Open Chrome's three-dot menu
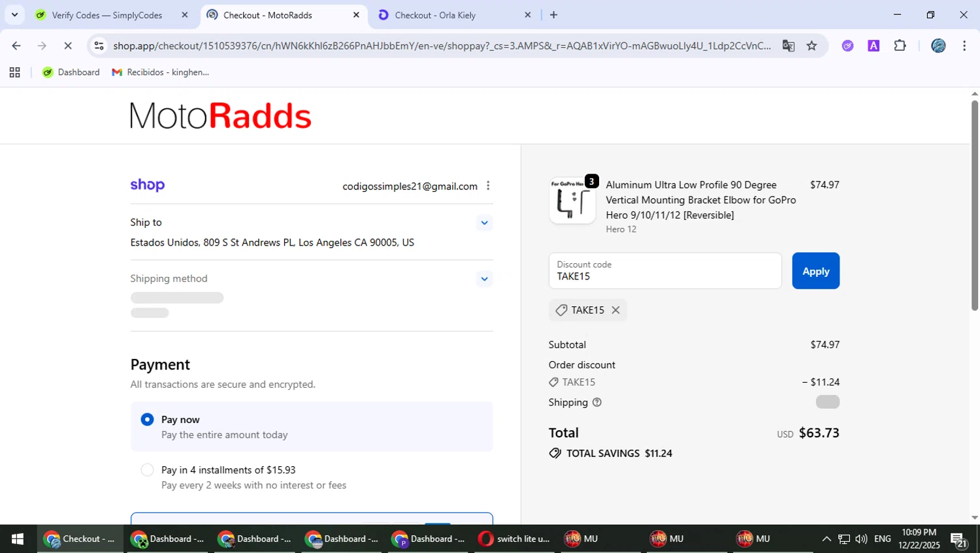Image resolution: width=980 pixels, height=553 pixels. click(964, 46)
